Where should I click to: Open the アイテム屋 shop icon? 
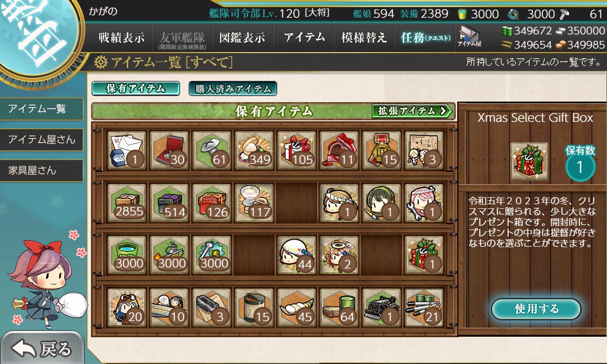[x=469, y=37]
